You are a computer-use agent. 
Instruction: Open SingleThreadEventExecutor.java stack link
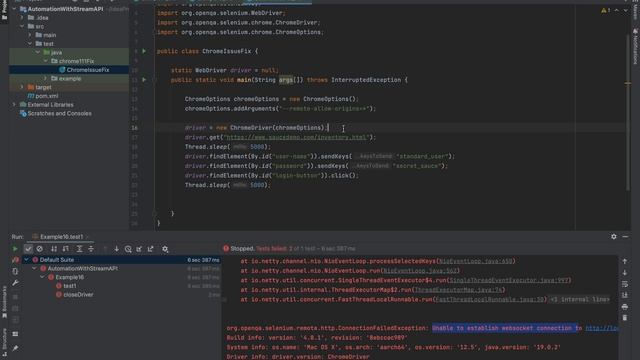[x=509, y=280]
